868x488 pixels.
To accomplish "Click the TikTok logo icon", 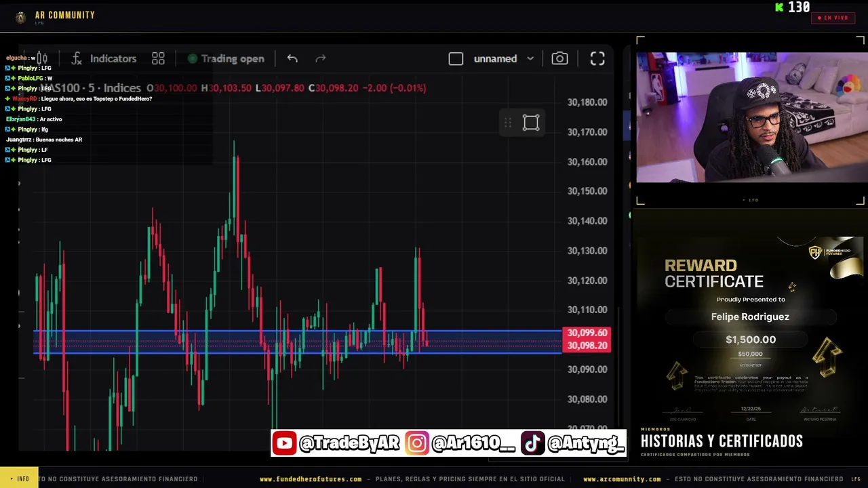I will [x=532, y=443].
